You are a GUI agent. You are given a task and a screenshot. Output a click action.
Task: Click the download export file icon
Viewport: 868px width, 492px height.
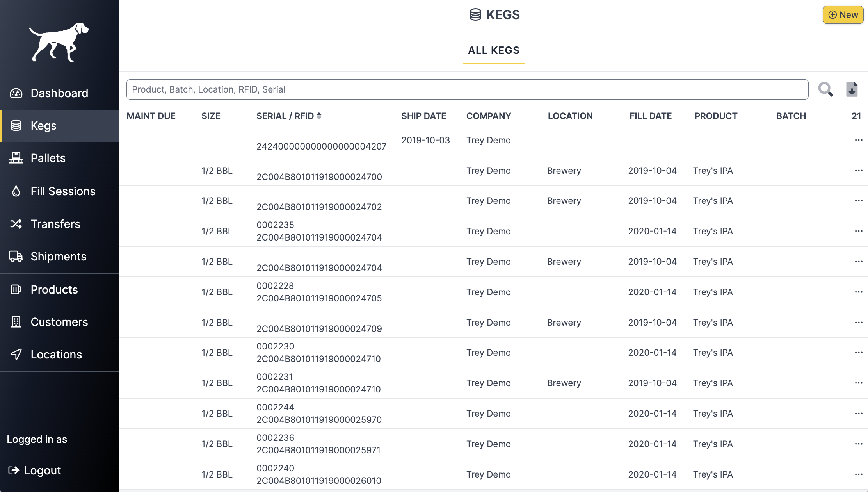click(852, 89)
